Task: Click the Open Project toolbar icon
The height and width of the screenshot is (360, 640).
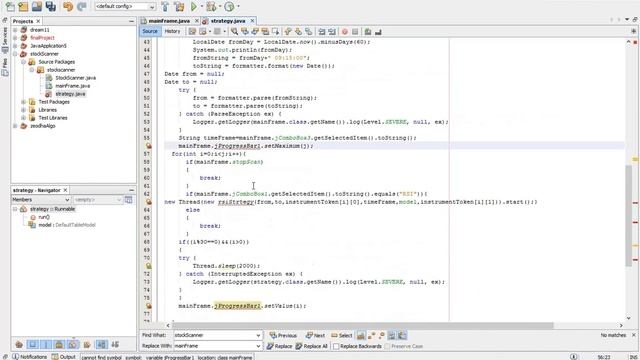Action: point(37,7)
